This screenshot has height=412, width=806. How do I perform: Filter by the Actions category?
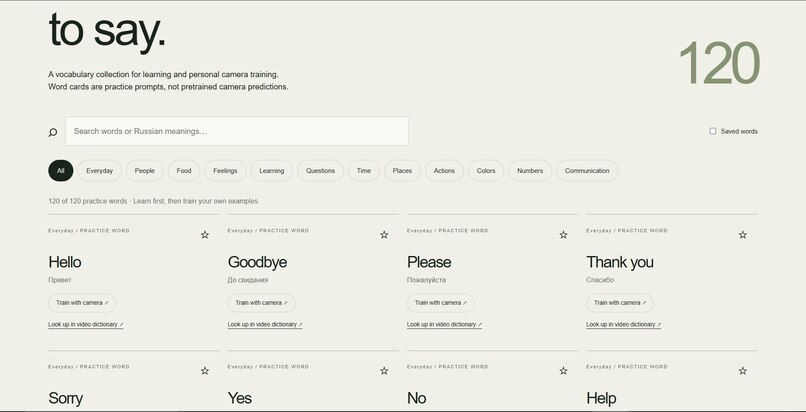[x=444, y=171]
